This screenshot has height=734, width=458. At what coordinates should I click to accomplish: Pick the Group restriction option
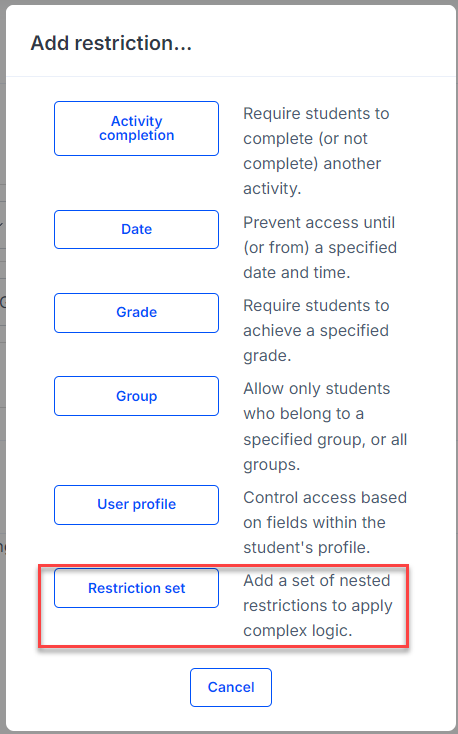136,396
